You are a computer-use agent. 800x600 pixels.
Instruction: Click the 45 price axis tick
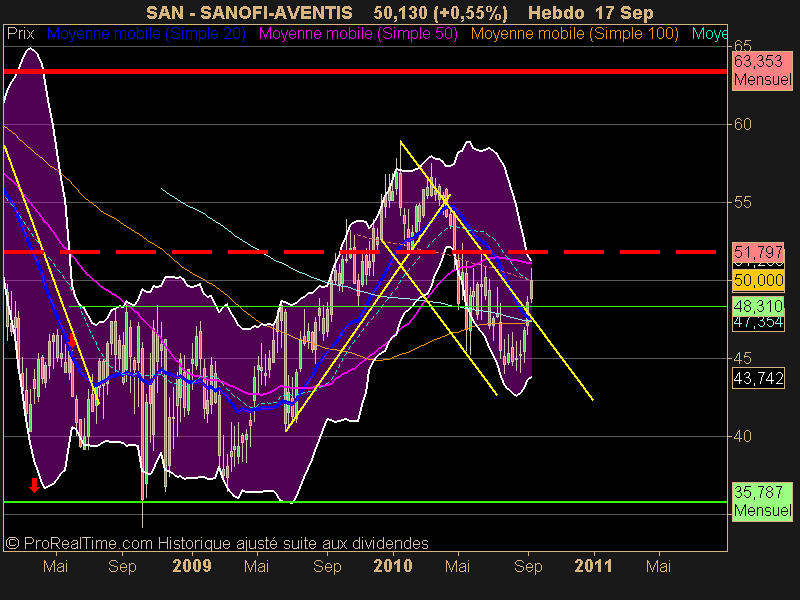click(742, 359)
